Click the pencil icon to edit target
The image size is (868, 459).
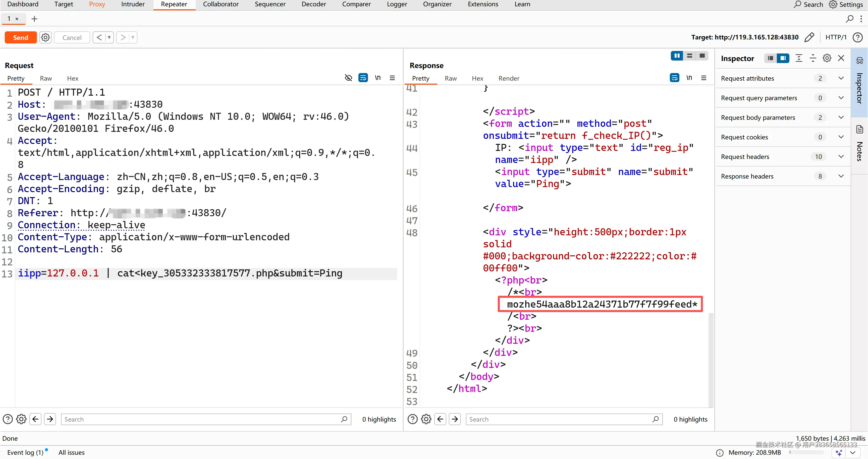pos(809,37)
